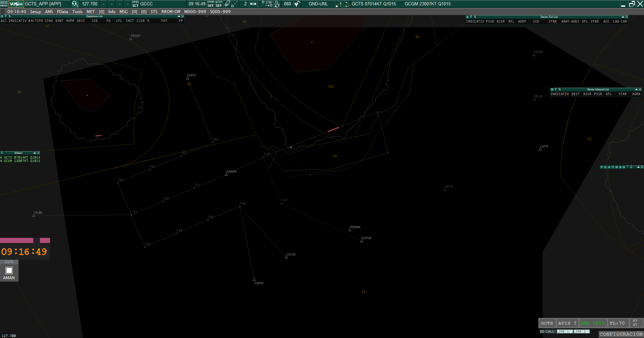Select the GCTS 07014KT METAR row
The height and width of the screenshot is (338, 644).
coord(20,158)
